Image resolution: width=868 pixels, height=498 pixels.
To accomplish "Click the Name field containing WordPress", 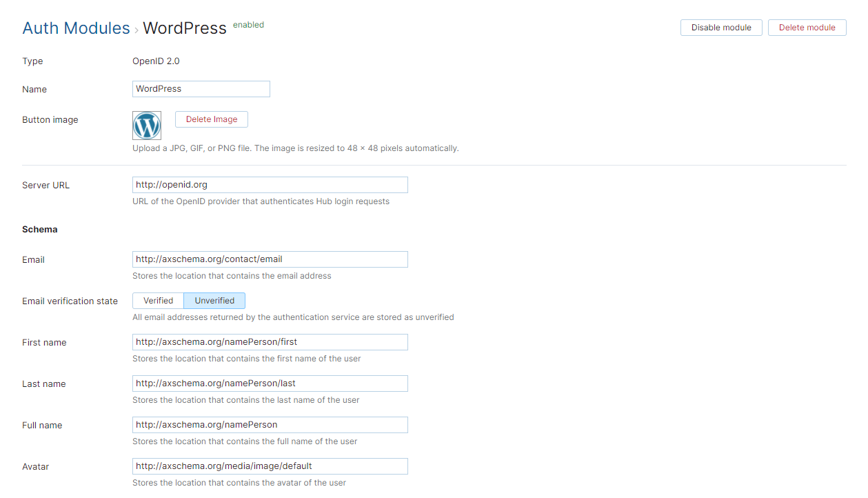I will [x=201, y=88].
